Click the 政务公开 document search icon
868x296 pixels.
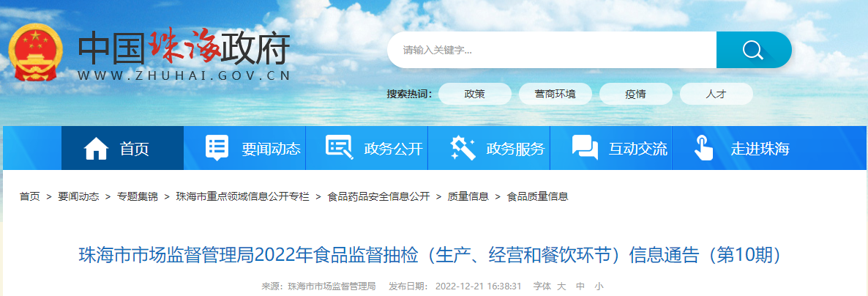339,148
